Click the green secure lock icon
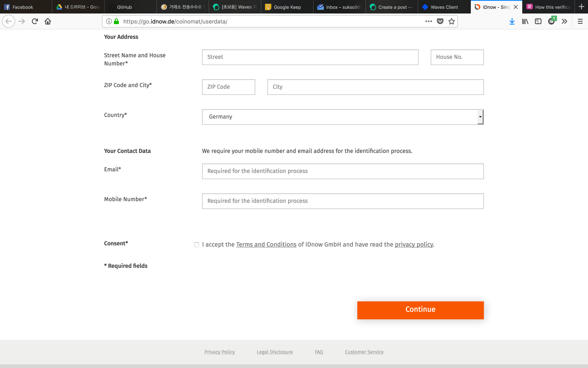Viewport: 588px width, 368px height. [117, 21]
